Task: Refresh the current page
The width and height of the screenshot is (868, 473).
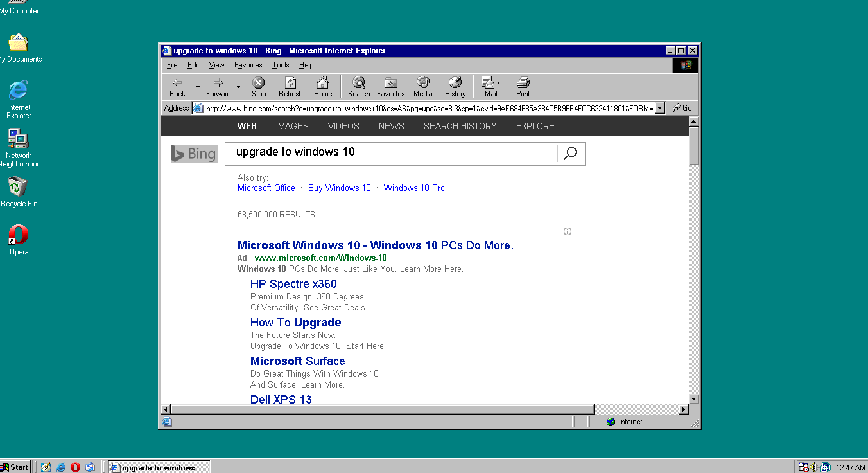Action: pos(290,87)
